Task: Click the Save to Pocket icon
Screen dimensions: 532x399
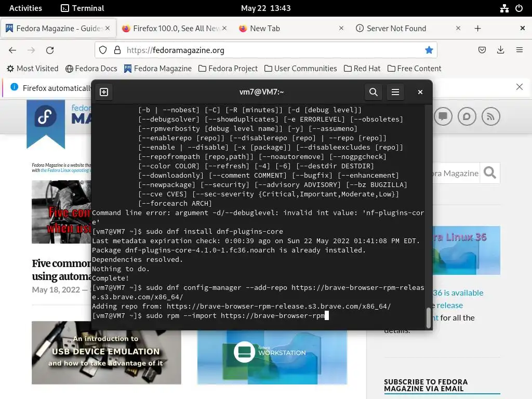Action: 482,50
